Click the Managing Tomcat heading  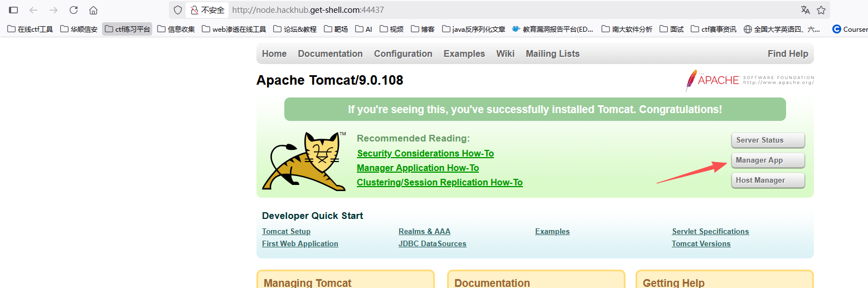(307, 283)
